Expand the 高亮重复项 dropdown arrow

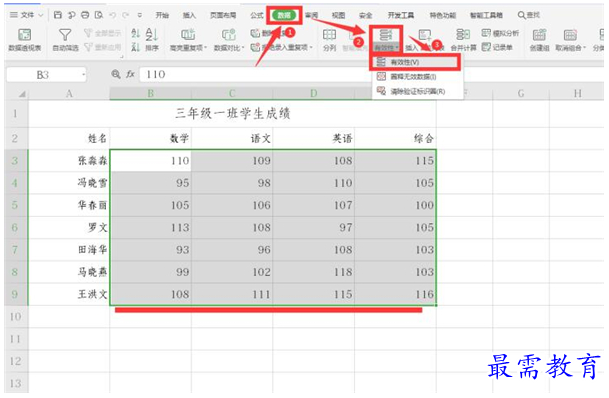[x=205, y=48]
